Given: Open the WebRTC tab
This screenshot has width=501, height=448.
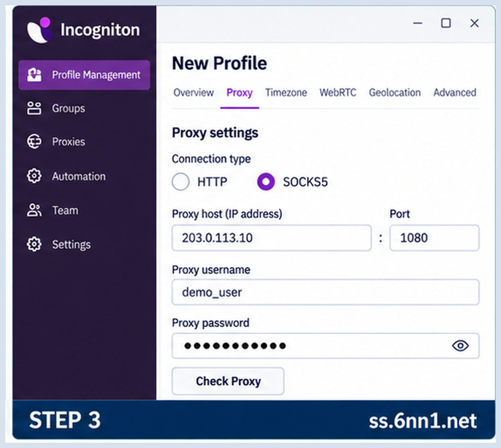Looking at the screenshot, I should (x=338, y=93).
